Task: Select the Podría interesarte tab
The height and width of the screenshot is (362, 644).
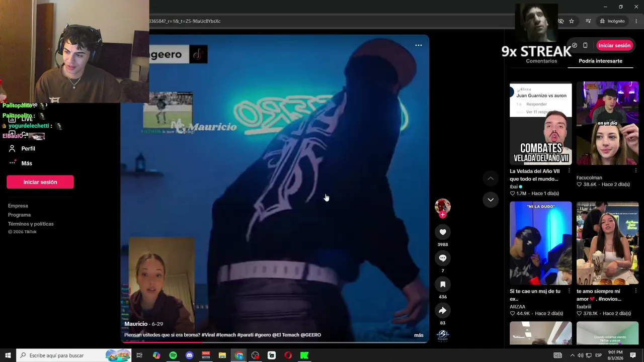Action: (600, 61)
